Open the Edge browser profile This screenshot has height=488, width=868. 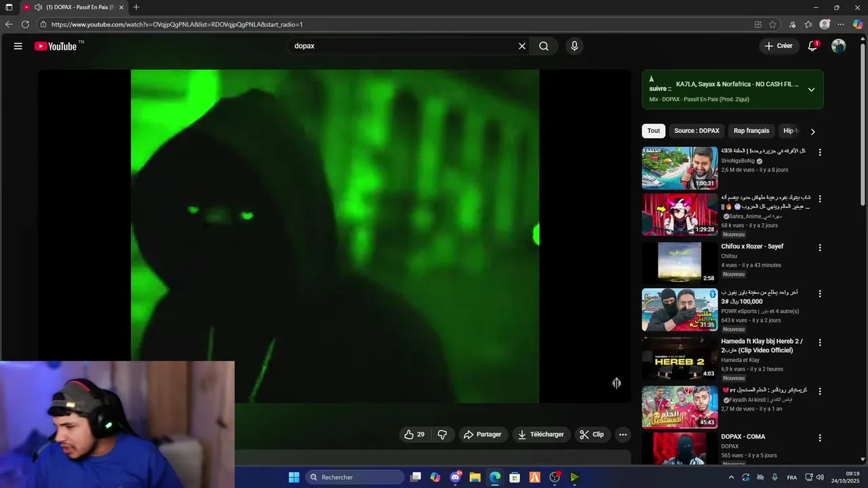pyautogui.click(x=825, y=24)
